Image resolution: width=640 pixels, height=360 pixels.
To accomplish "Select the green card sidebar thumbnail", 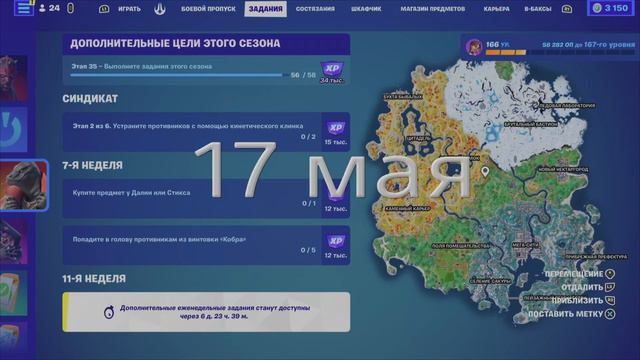I will pos(14,293).
